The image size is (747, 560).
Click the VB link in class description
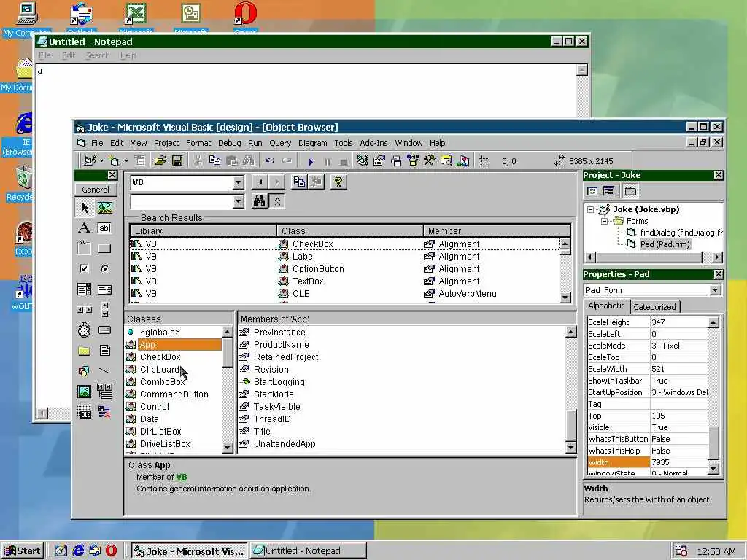coord(182,477)
